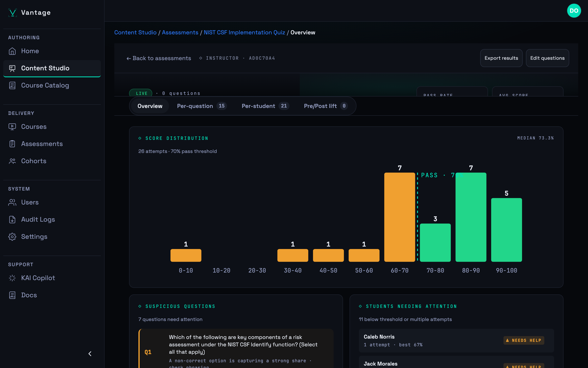Image resolution: width=588 pixels, height=368 pixels.
Task: Click the green 90-100 score bar
Action: coord(506,230)
